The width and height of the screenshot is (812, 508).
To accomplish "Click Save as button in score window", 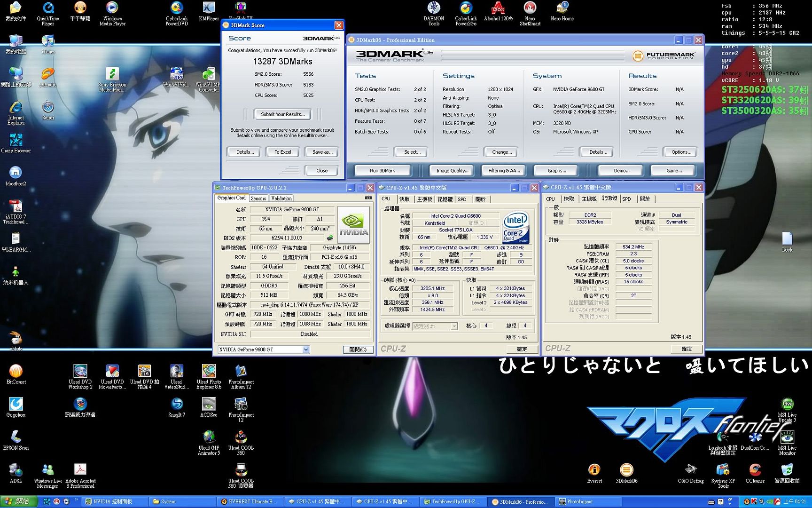I will [x=322, y=152].
